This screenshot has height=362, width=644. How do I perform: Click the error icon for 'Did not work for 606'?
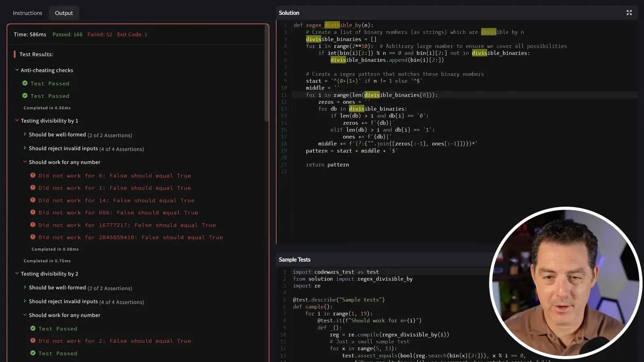(33, 212)
